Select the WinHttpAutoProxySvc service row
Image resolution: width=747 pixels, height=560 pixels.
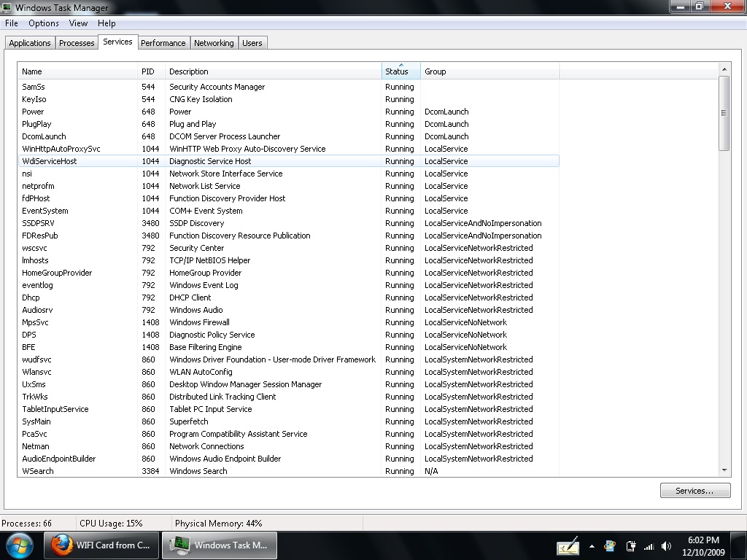tap(288, 149)
